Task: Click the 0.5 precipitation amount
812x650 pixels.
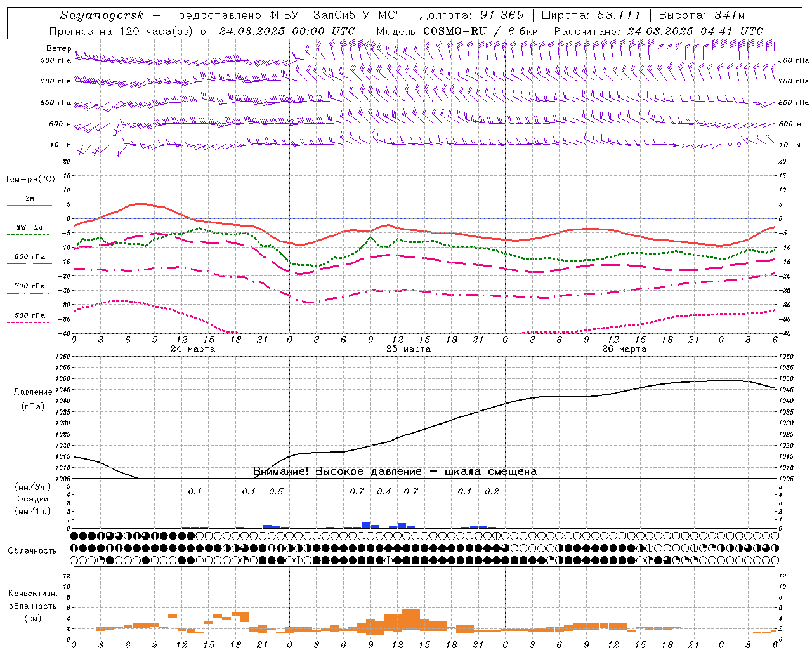Action: 276,492
